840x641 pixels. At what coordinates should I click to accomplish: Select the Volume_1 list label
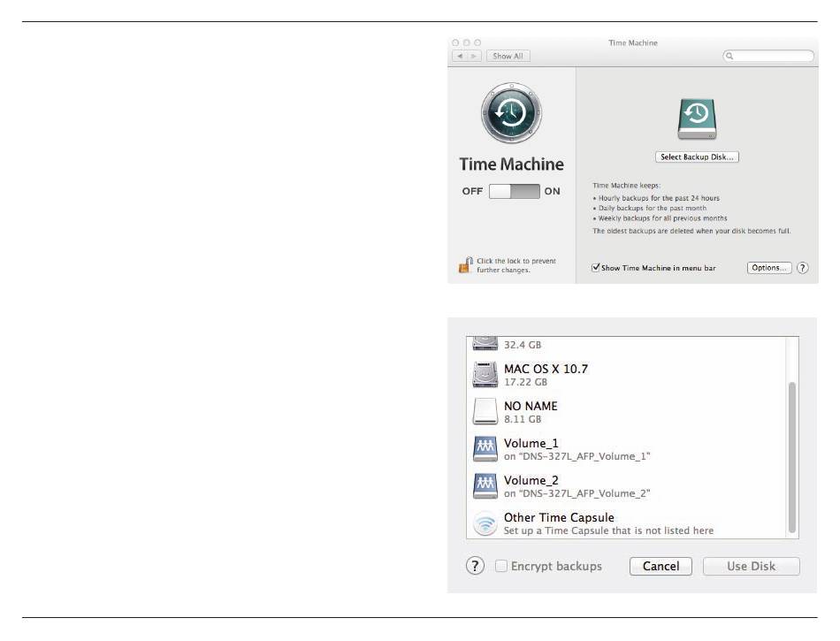pos(531,443)
